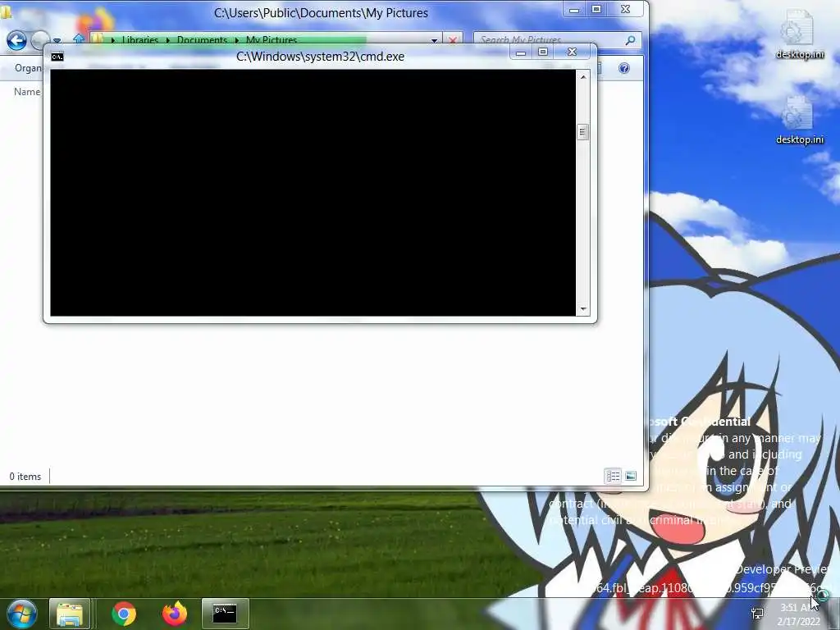The width and height of the screenshot is (840, 630).
Task: Close the cmd.exe window
Action: pyautogui.click(x=573, y=52)
